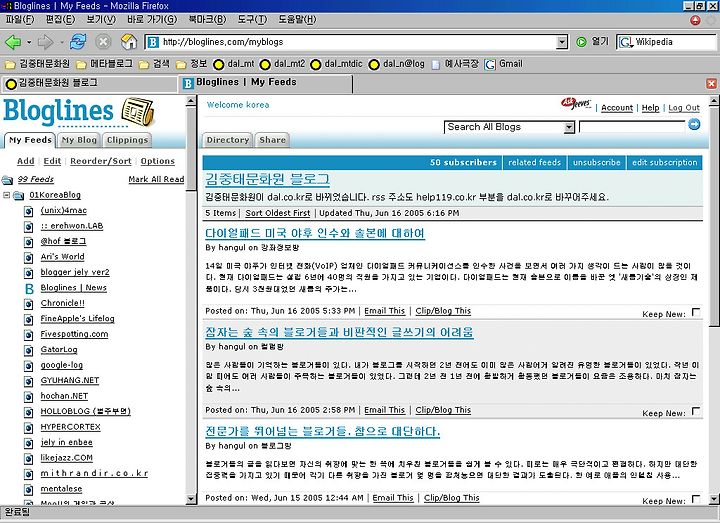Image resolution: width=720 pixels, height=523 pixels.
Task: Close the current tab with the red X
Action: 711,83
